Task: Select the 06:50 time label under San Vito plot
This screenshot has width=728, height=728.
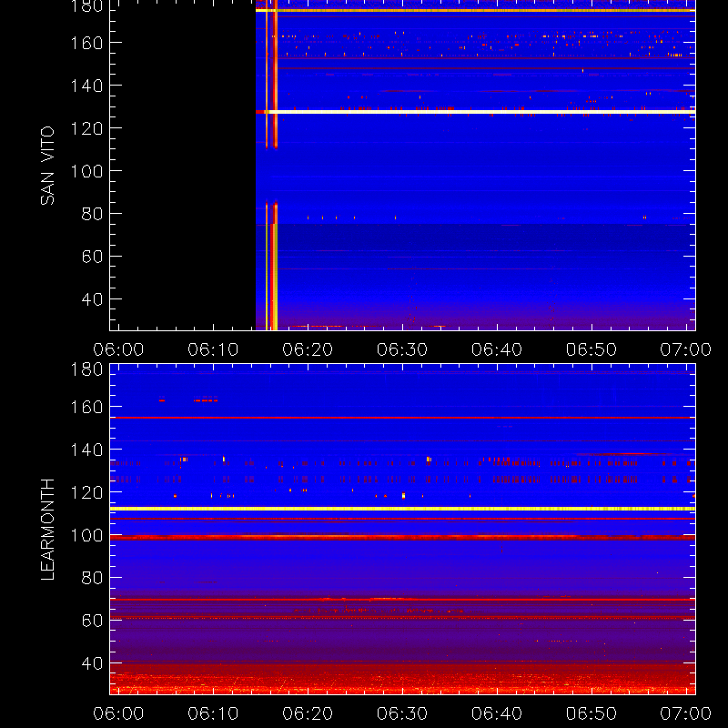Action: pos(591,349)
